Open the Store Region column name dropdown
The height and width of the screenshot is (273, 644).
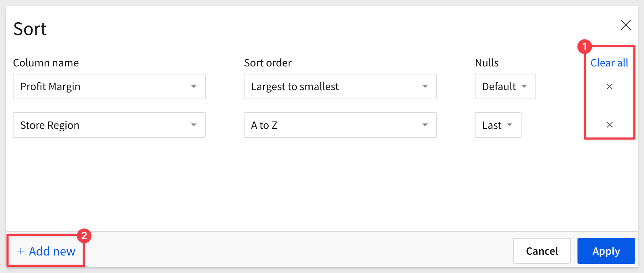(109, 125)
